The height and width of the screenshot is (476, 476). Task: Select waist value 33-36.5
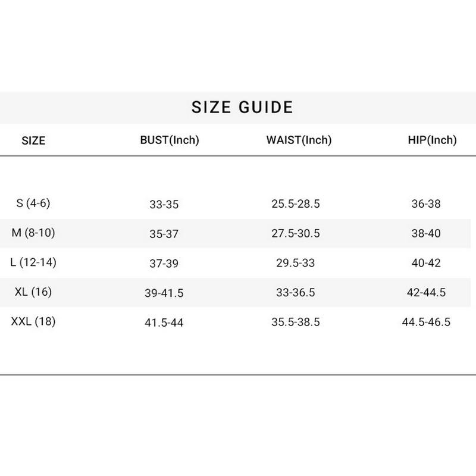click(x=296, y=293)
